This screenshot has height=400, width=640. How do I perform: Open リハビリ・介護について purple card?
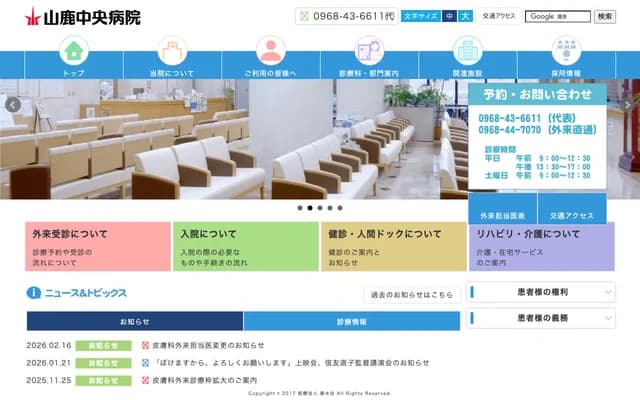[542, 247]
